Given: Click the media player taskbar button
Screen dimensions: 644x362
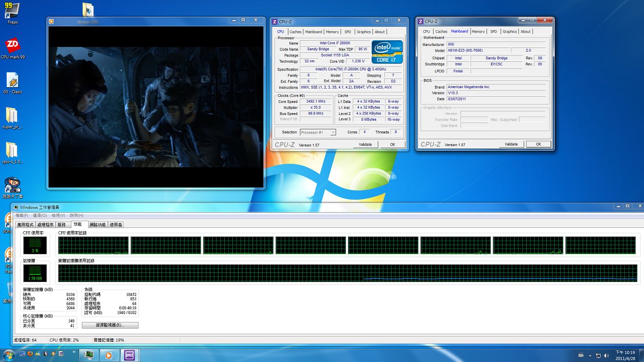Looking at the screenshot, I should pos(108,355).
